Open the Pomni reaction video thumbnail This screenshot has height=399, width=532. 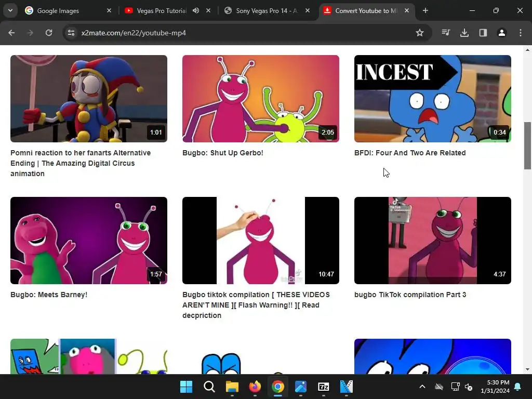coord(89,99)
